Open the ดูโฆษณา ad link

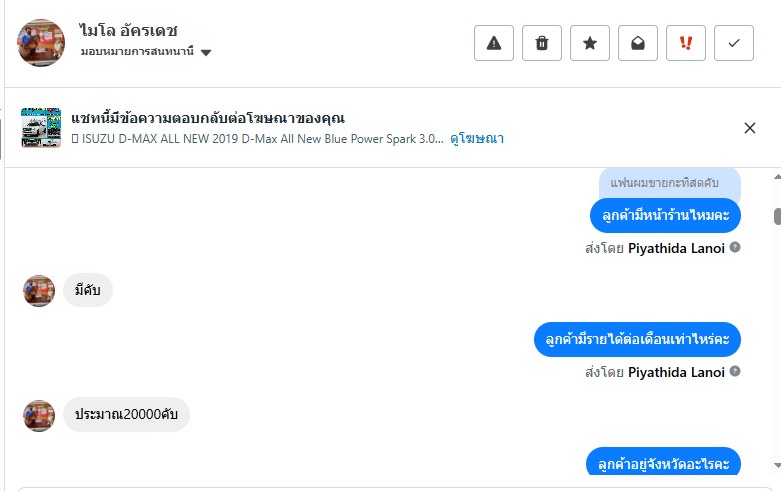coord(477,139)
